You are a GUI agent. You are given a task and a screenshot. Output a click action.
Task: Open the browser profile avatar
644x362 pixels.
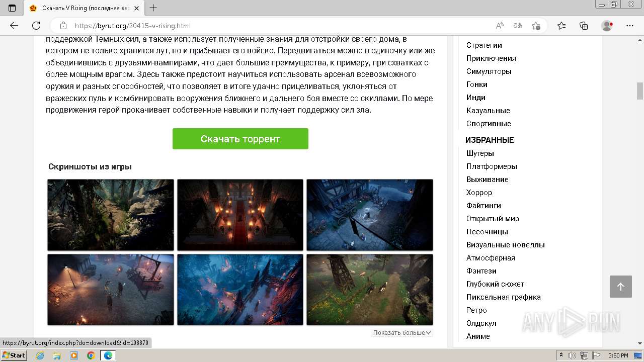(607, 26)
